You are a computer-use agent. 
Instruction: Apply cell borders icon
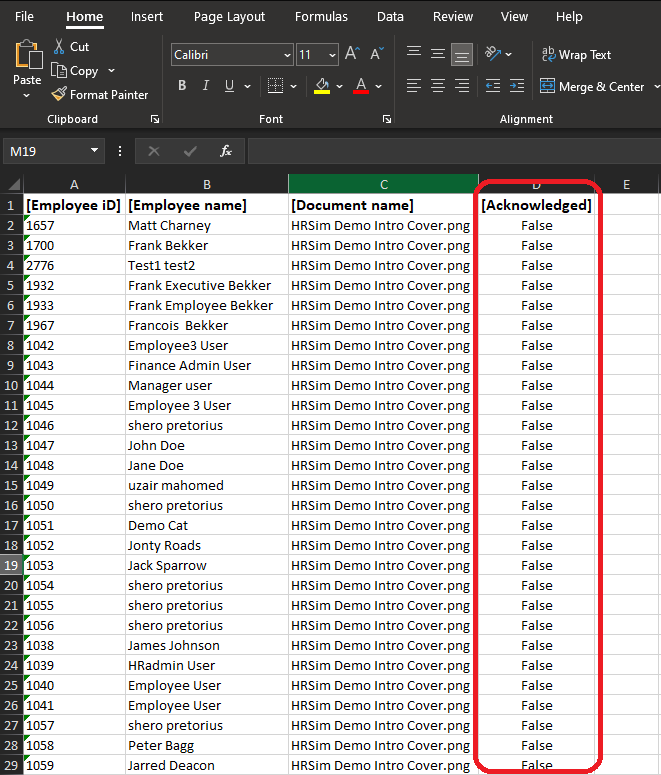275,86
